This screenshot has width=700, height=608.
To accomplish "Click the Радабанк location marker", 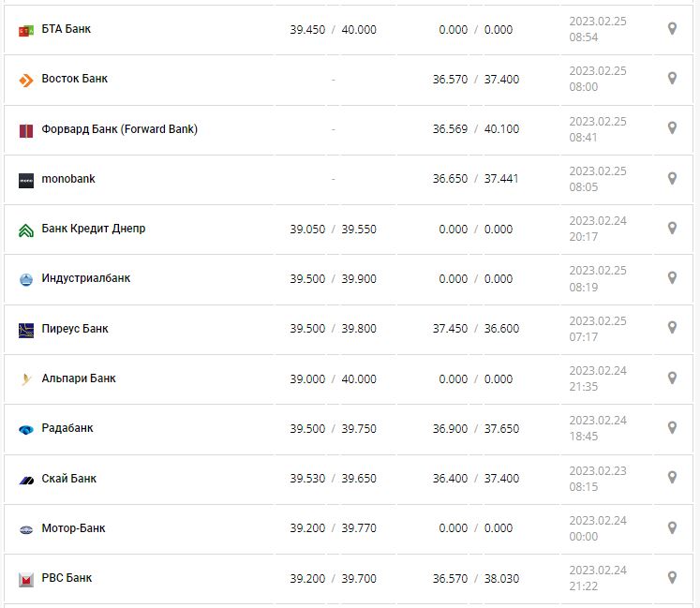I will click(x=672, y=428).
